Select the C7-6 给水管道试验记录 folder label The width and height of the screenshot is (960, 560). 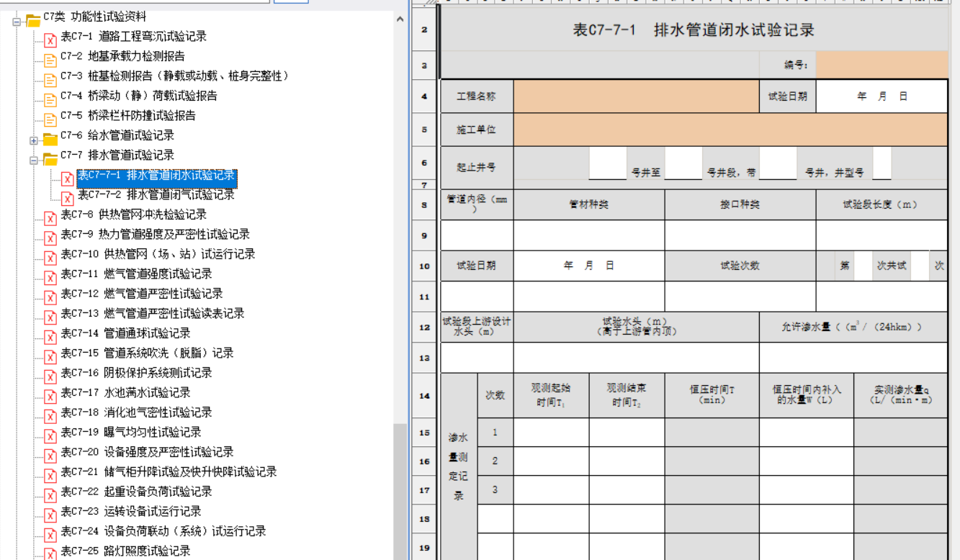coord(117,135)
